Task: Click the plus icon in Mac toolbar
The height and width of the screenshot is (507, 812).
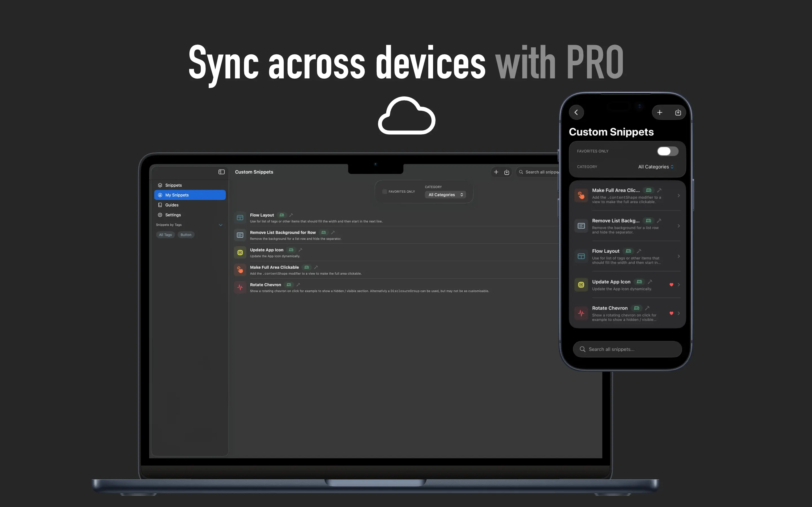Action: pyautogui.click(x=496, y=172)
